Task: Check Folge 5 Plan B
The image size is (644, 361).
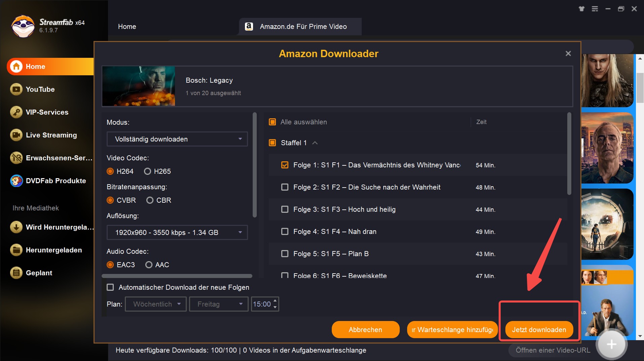Action: (x=285, y=254)
